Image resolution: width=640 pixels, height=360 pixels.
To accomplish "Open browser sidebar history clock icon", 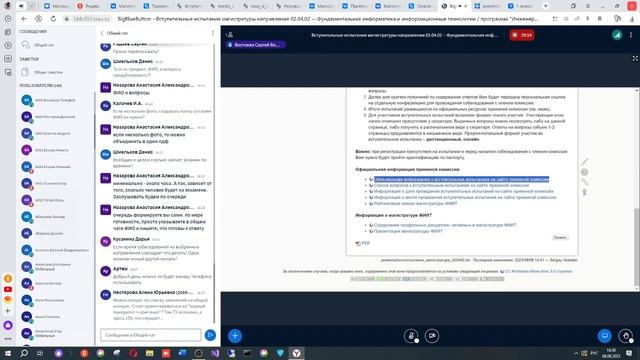I will tap(8, 19).
